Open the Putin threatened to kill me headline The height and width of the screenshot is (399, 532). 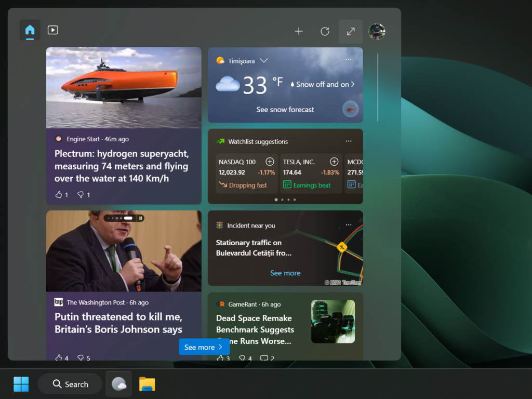[118, 323]
